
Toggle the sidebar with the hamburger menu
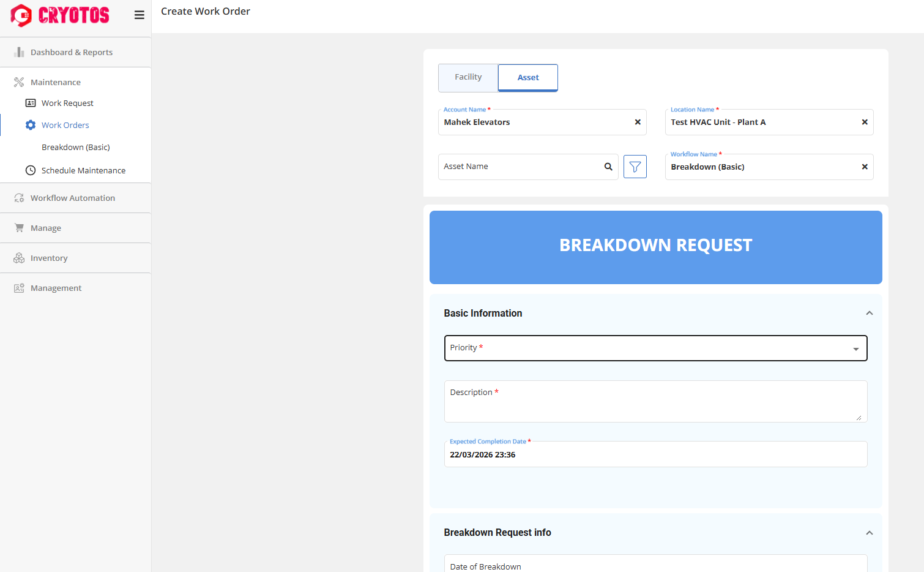pyautogui.click(x=139, y=15)
